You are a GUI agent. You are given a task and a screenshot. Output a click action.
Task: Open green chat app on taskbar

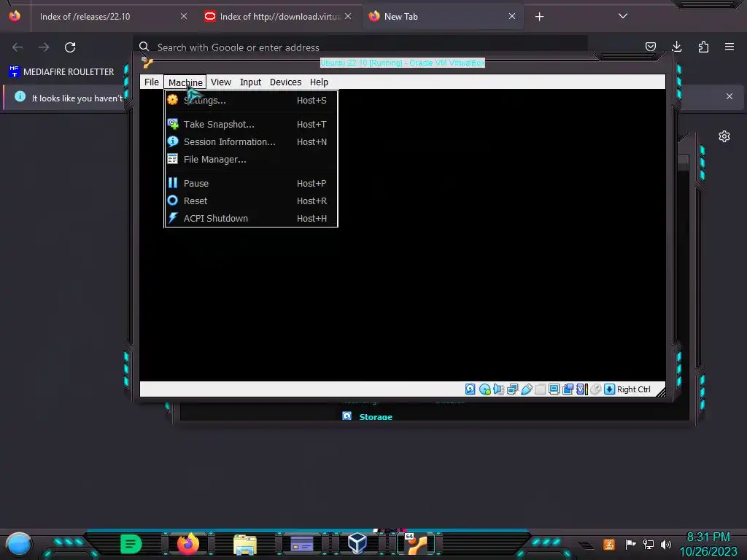point(131,544)
